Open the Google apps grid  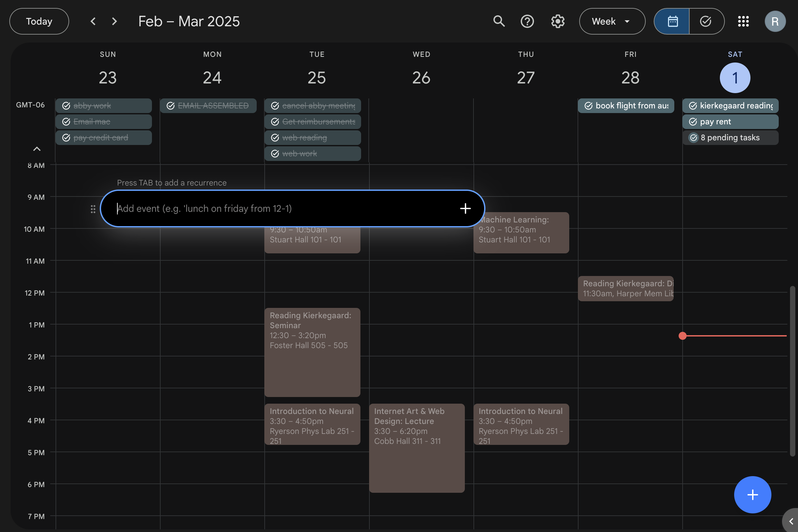point(743,21)
